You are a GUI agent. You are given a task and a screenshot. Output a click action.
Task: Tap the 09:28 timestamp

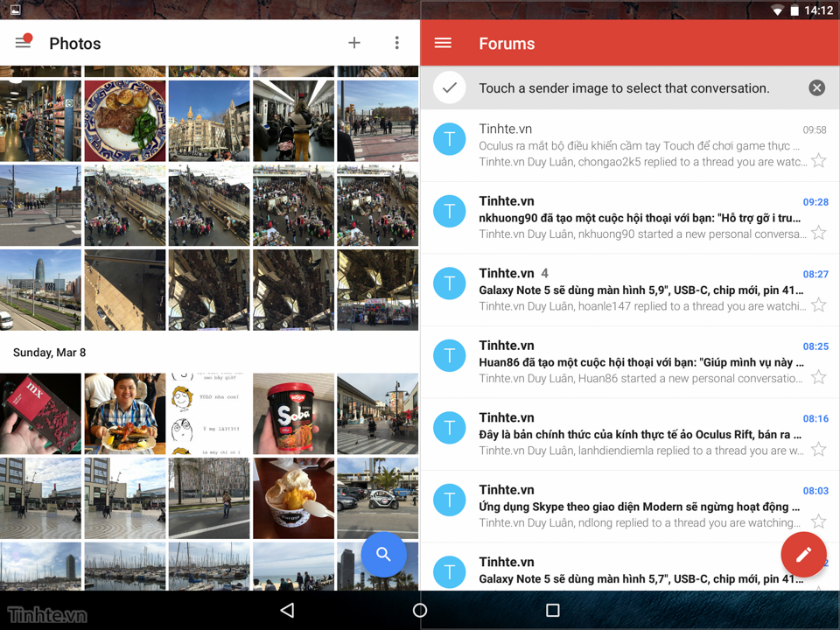tap(815, 202)
